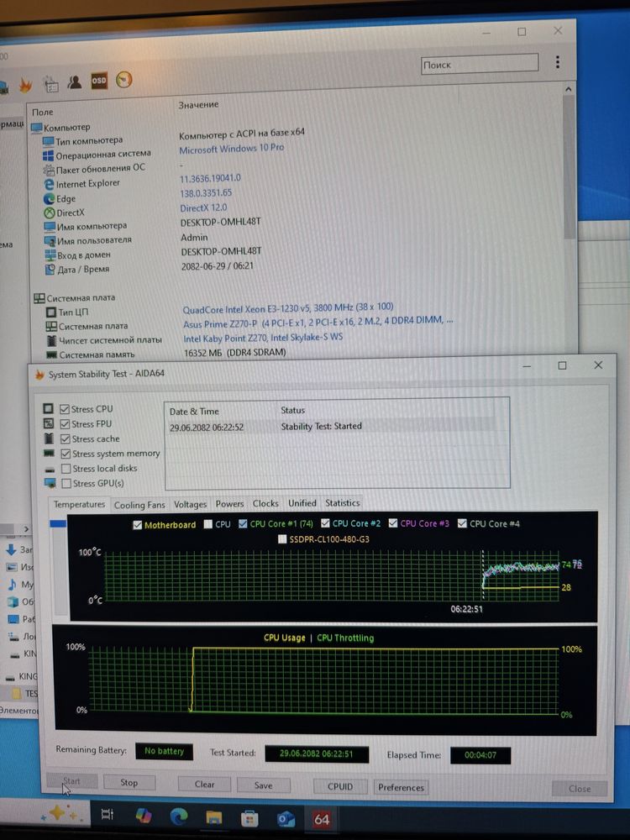Click the Системная плата section icon
The height and width of the screenshot is (840, 630).
39,298
